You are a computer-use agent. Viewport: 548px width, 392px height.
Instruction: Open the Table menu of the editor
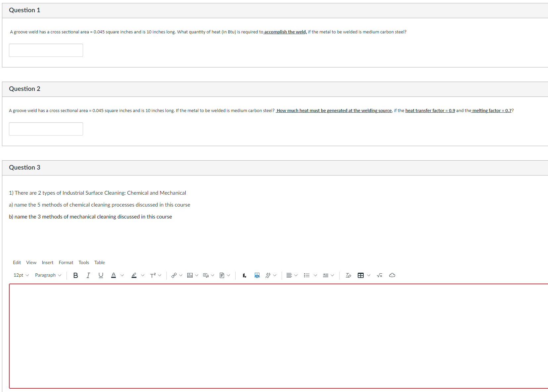tap(100, 262)
